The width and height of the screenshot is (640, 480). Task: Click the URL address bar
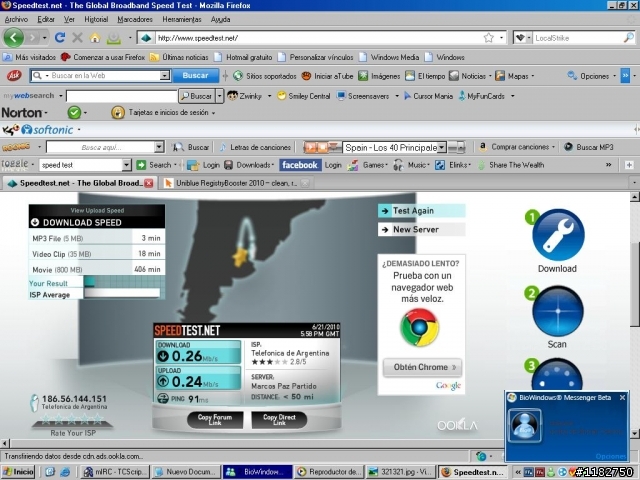click(x=318, y=38)
